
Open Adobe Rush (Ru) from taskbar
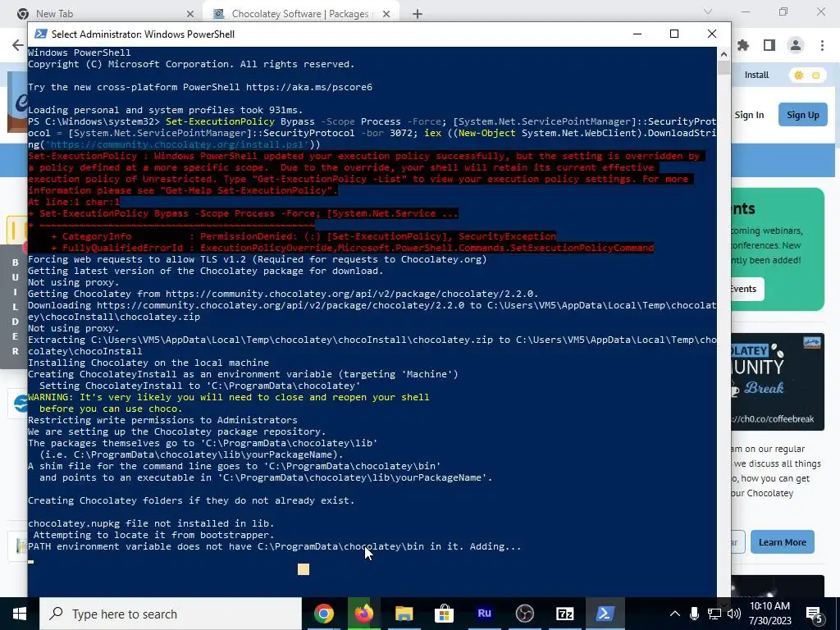tap(484, 614)
